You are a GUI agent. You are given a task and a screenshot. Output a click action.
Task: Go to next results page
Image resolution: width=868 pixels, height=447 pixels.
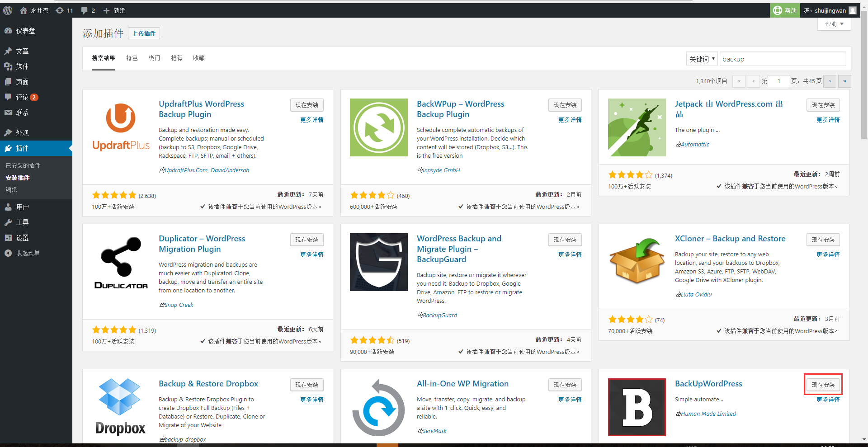(x=830, y=81)
